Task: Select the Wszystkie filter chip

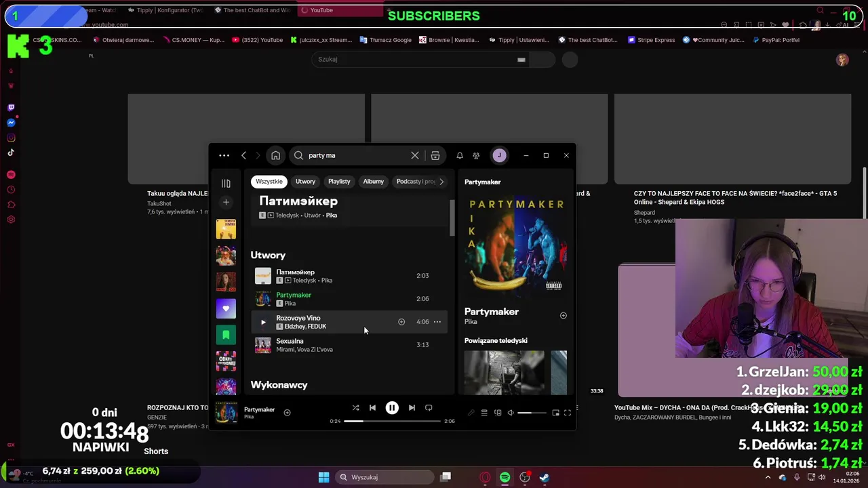Action: [x=269, y=181]
